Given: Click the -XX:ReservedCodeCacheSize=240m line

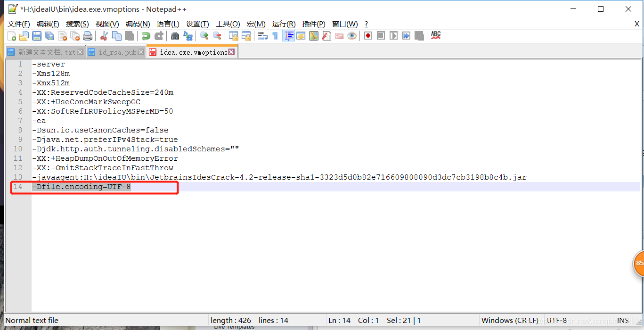Looking at the screenshot, I should tap(103, 92).
